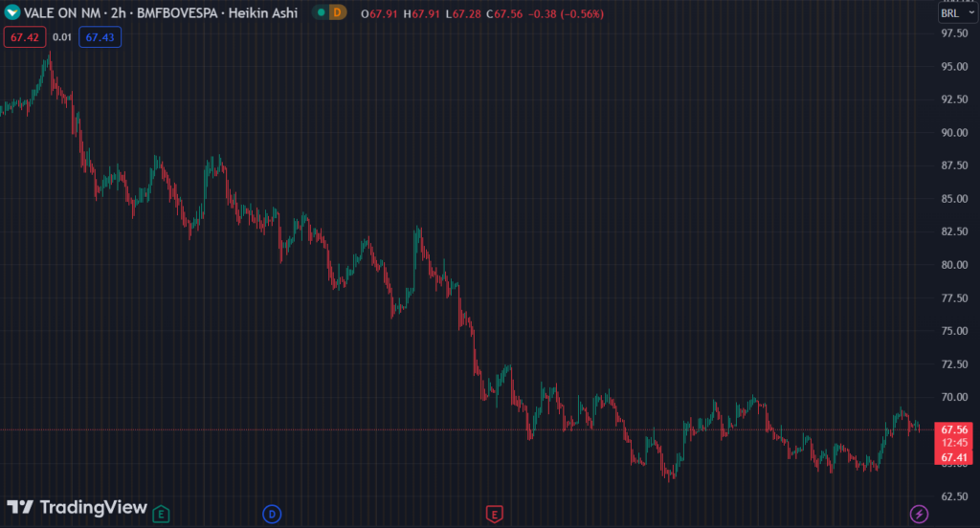The image size is (980, 528).
Task: Open the green E earnings marker
Action: click(x=161, y=515)
